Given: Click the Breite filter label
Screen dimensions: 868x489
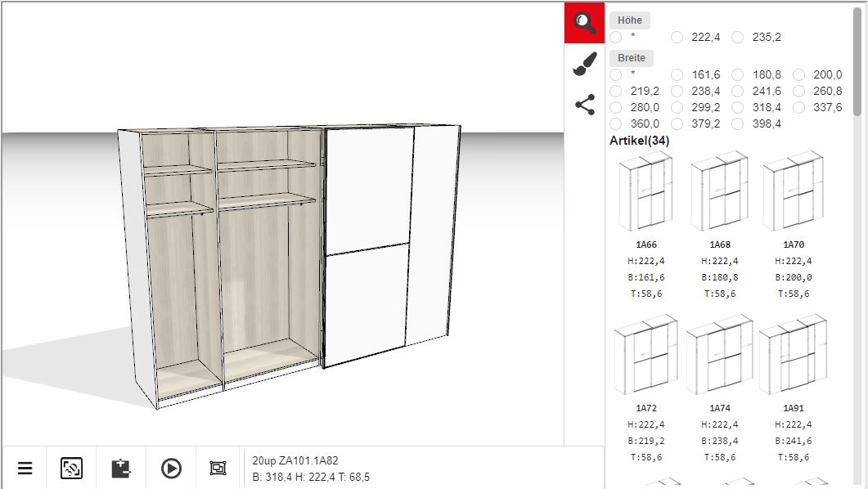Looking at the screenshot, I should tap(632, 58).
